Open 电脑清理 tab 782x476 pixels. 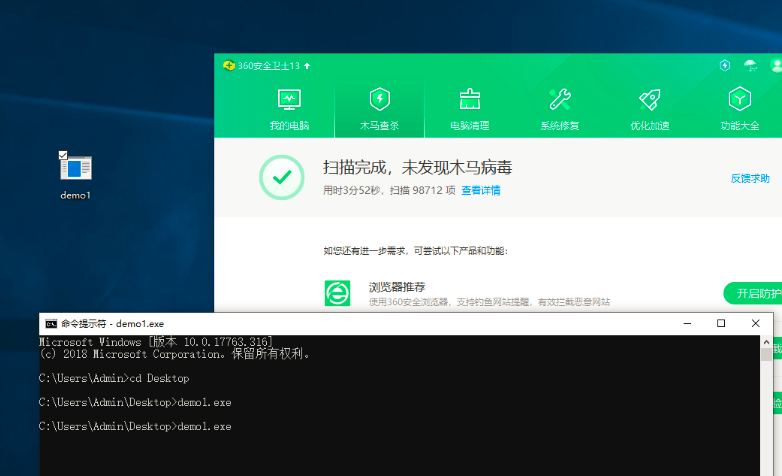pyautogui.click(x=469, y=110)
